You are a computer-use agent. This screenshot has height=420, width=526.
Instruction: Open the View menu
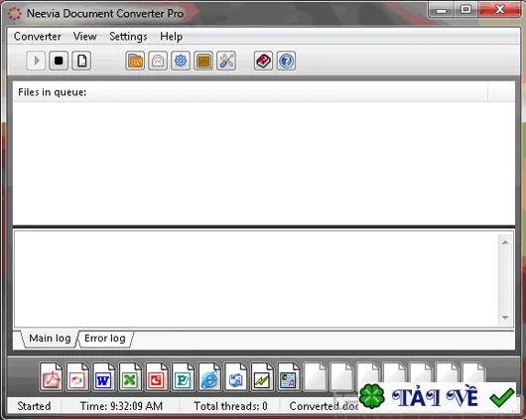click(x=85, y=37)
